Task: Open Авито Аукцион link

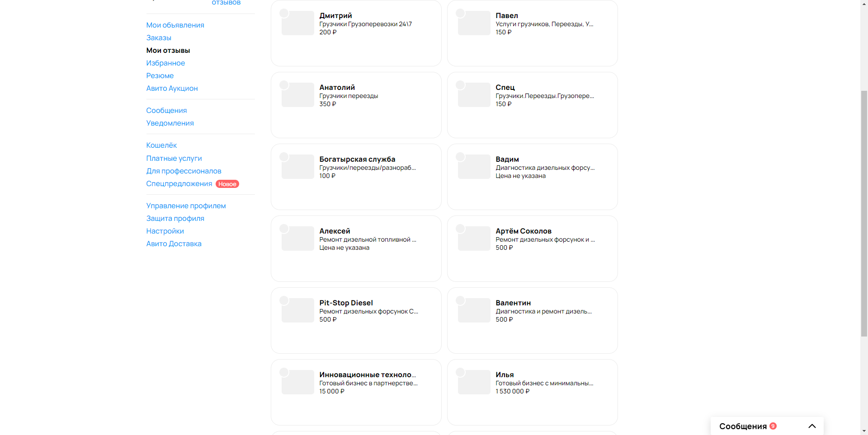Action: point(172,88)
